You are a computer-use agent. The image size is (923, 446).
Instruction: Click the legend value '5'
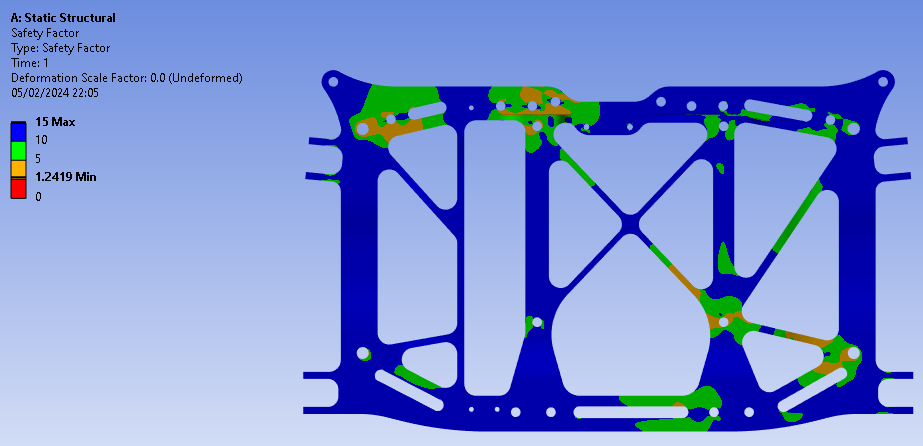(x=38, y=158)
